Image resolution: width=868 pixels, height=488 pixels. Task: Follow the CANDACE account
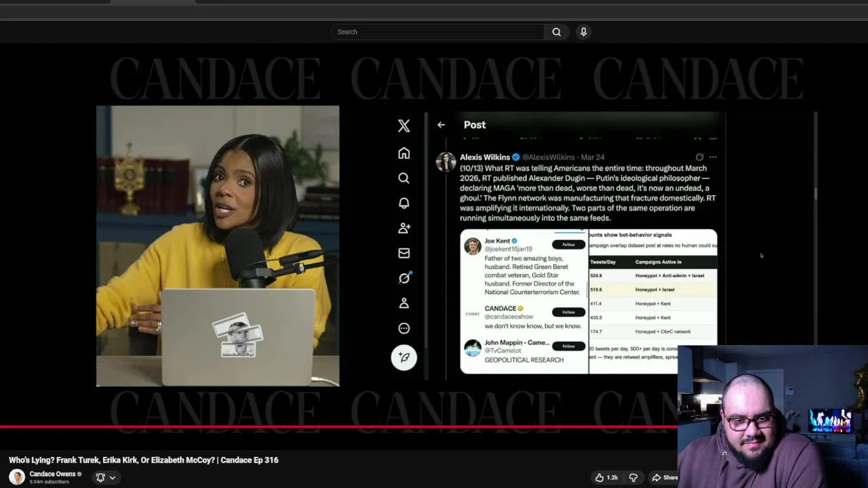pos(568,312)
